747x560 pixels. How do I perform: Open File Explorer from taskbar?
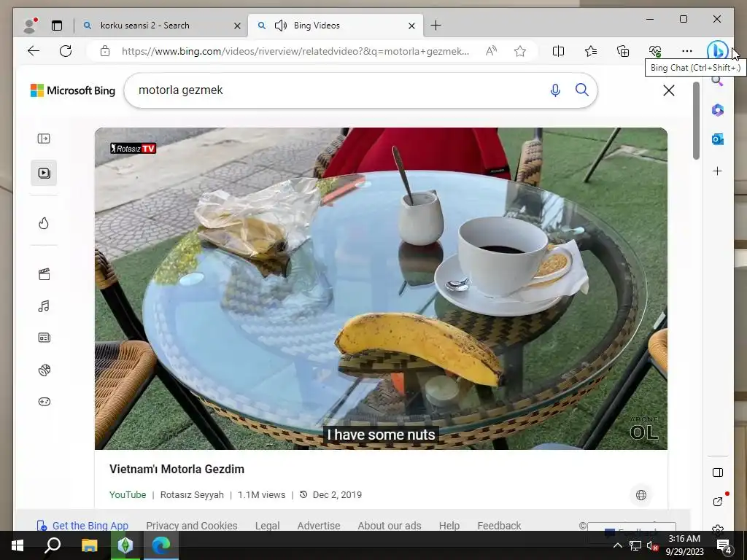point(89,545)
